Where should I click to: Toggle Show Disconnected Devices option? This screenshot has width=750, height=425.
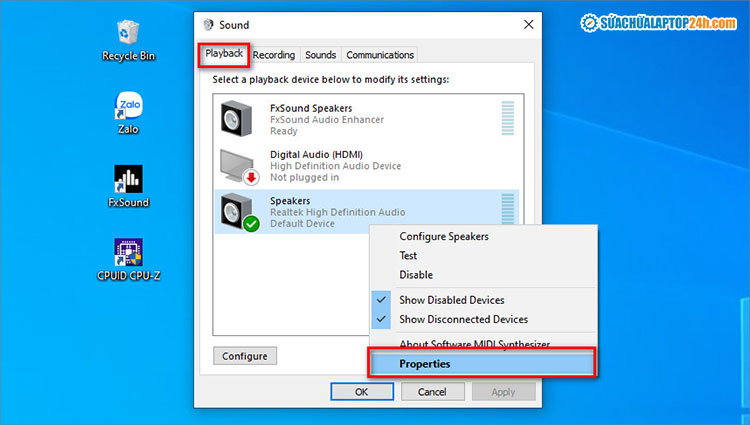coord(463,319)
